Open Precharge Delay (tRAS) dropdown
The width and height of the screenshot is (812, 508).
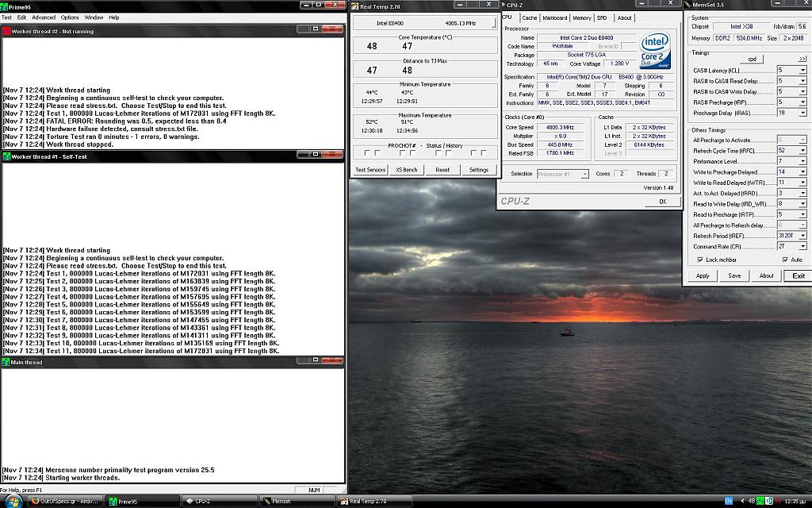pos(802,113)
